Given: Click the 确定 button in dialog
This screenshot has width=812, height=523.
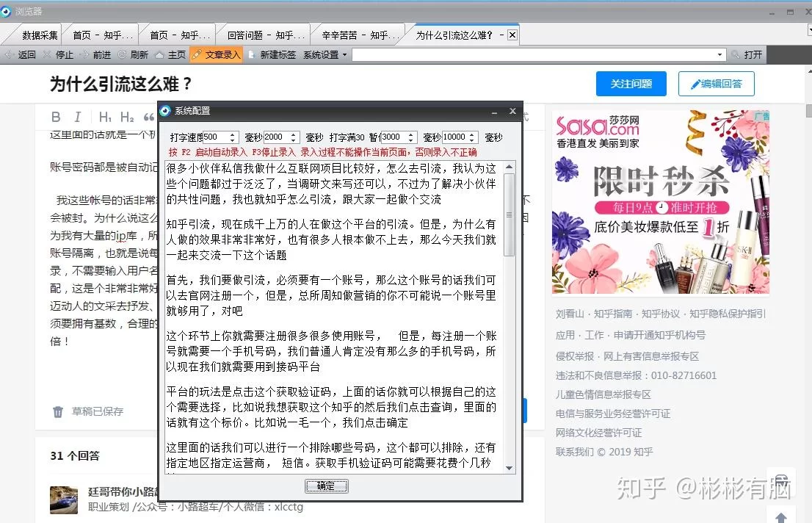Looking at the screenshot, I should point(326,486).
